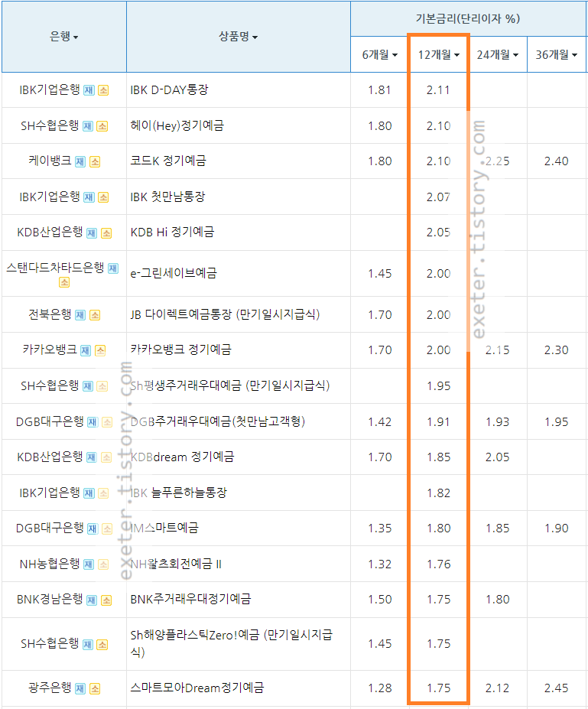Click the yellow 소 icon beside BNK경남은행

point(106,600)
